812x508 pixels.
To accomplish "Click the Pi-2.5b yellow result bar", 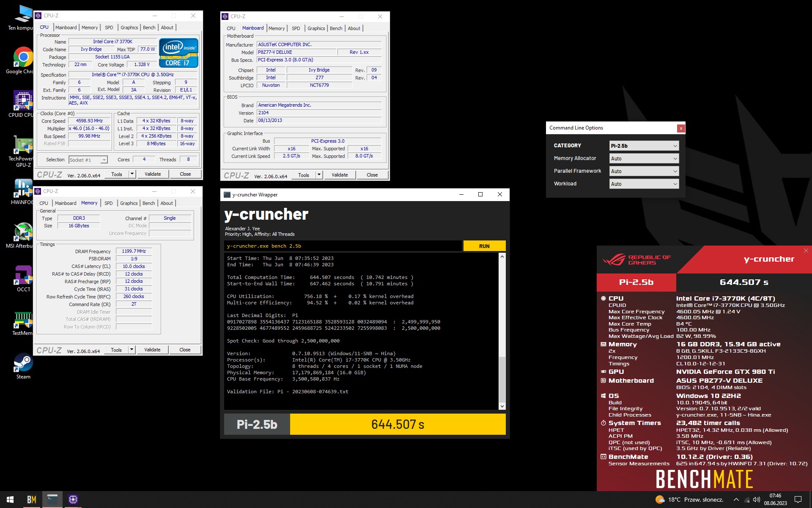I will pyautogui.click(x=398, y=424).
